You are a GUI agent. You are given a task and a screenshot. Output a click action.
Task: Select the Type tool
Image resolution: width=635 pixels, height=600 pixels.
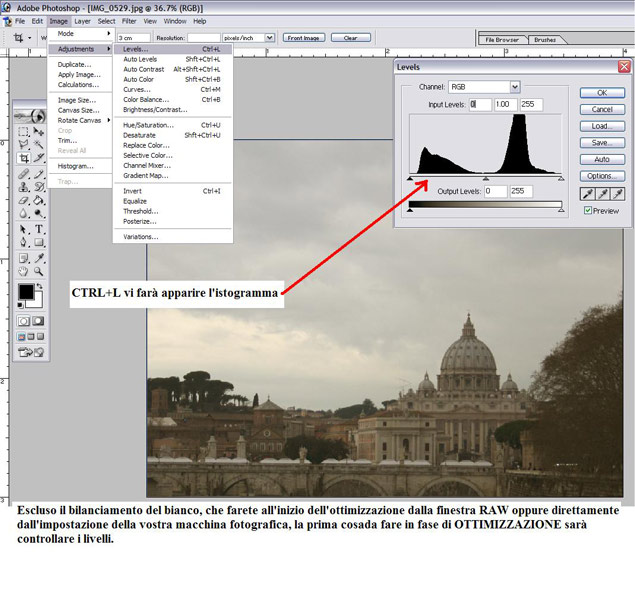[x=39, y=228]
